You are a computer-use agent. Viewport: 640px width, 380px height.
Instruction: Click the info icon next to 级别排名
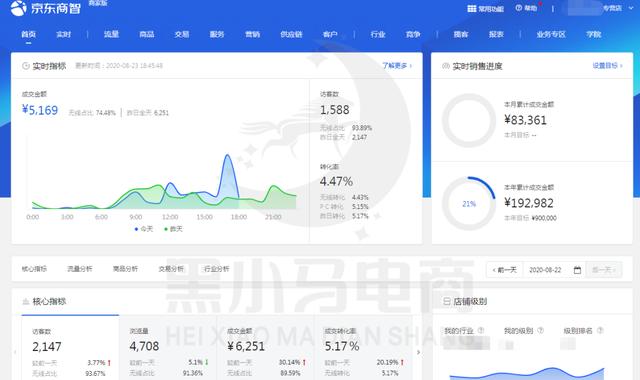(600, 330)
